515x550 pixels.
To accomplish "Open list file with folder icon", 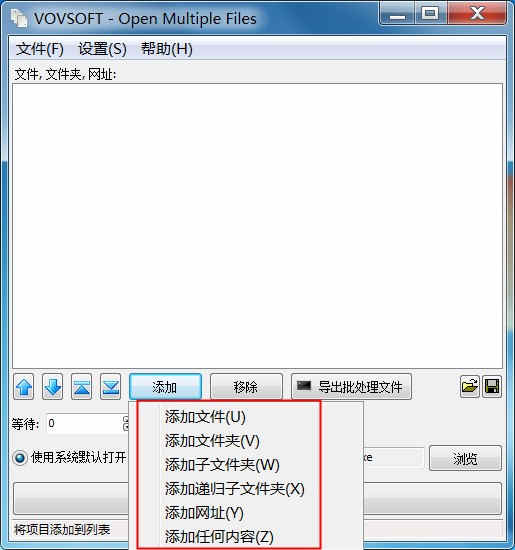I will (470, 387).
